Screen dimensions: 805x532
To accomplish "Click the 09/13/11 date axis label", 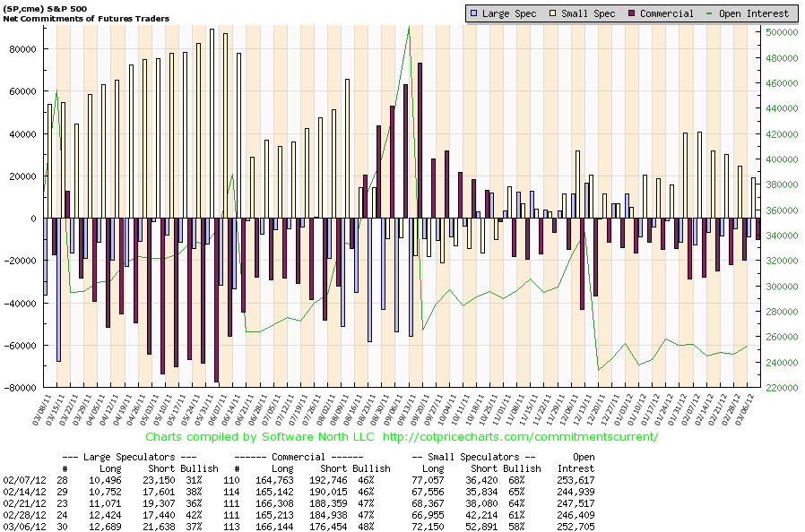I will pyautogui.click(x=407, y=409).
